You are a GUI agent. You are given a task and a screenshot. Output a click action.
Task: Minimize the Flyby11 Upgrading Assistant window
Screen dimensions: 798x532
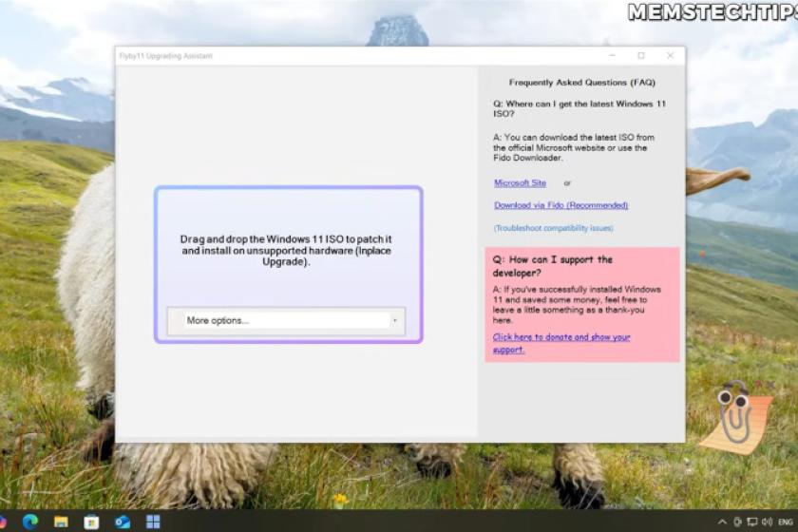click(612, 55)
